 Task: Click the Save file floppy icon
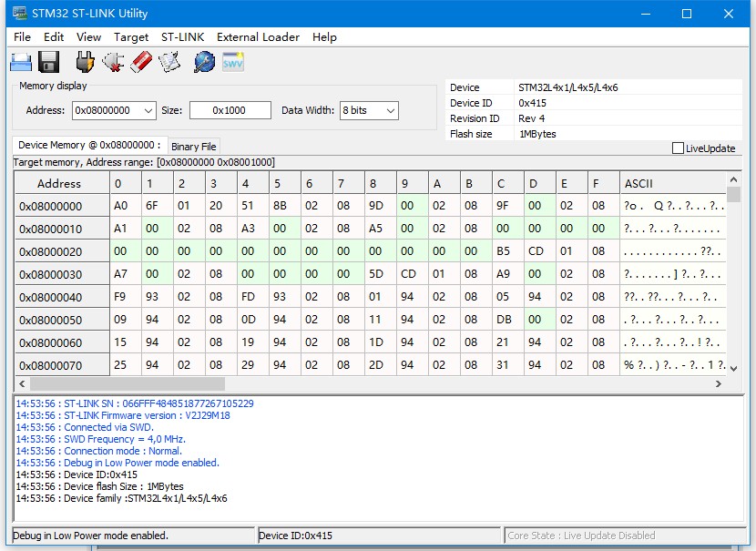pos(49,62)
